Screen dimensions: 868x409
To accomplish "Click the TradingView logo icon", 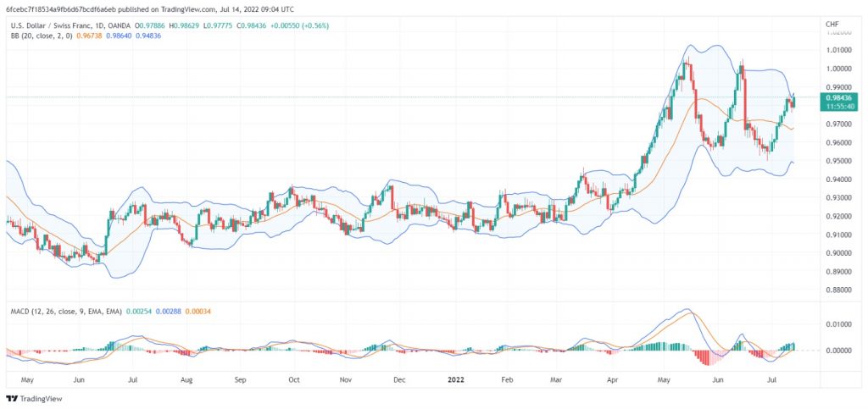I will click(12, 399).
